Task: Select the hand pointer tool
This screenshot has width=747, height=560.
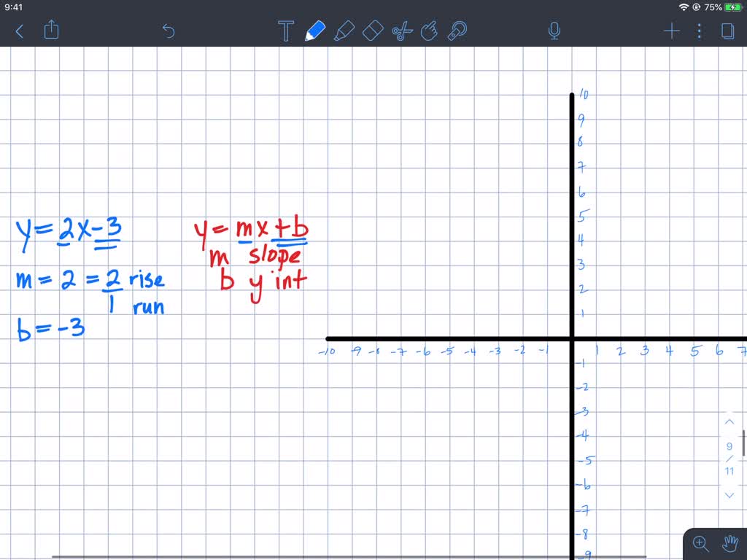Action: (x=430, y=31)
